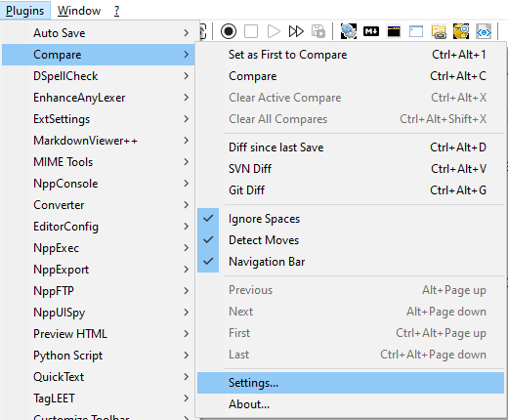508x420 pixels.
Task: Open the QuickText plugin submenu
Action: pos(98,377)
